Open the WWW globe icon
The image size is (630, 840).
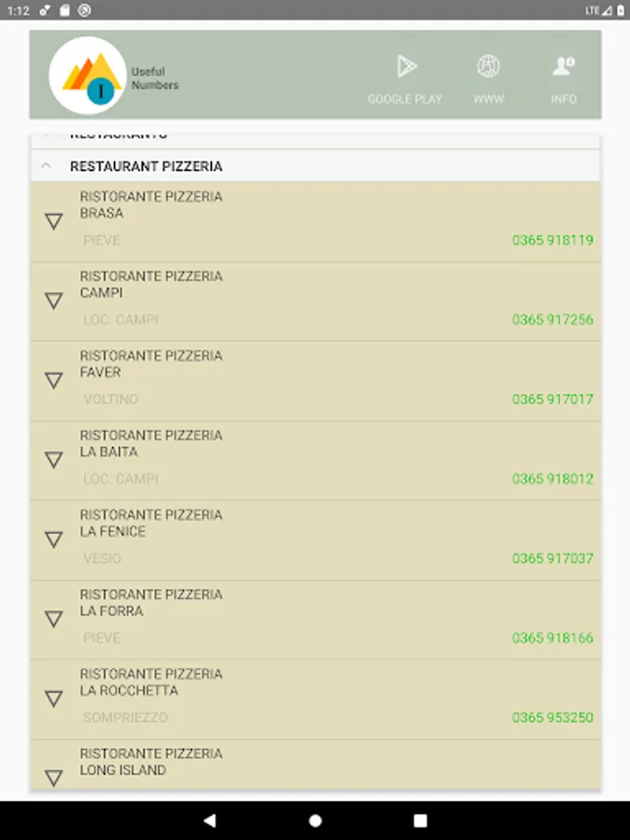(x=488, y=67)
